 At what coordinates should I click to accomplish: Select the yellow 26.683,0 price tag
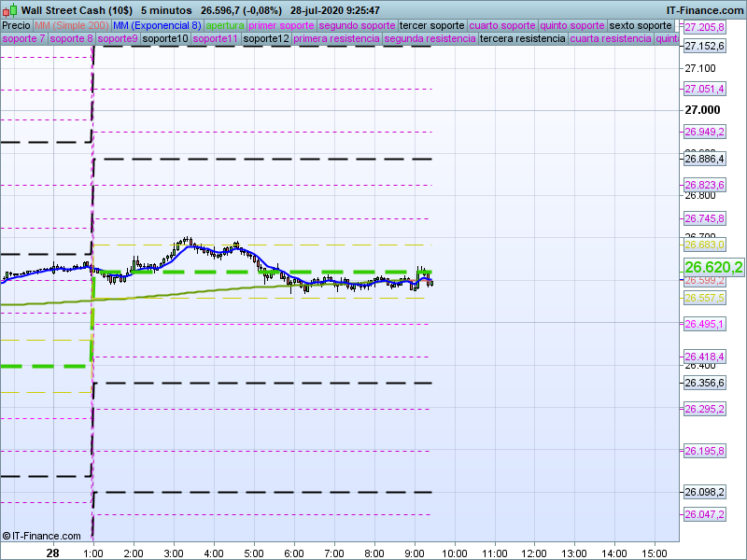coord(704,245)
